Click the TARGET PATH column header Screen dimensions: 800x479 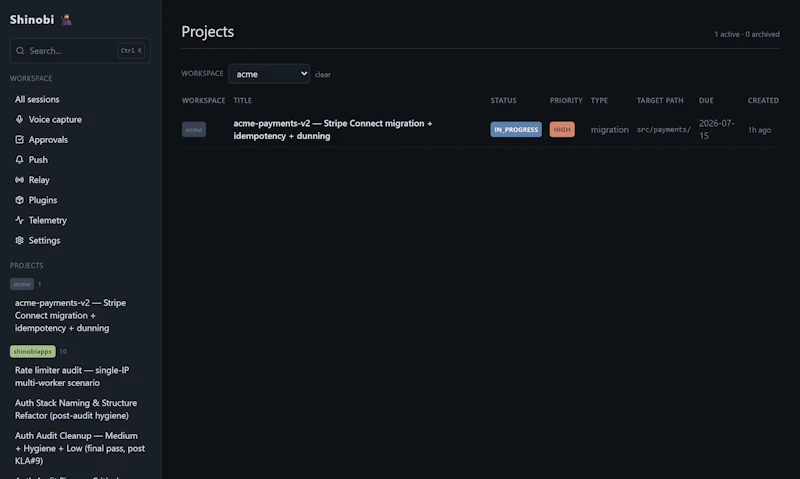tap(660, 100)
